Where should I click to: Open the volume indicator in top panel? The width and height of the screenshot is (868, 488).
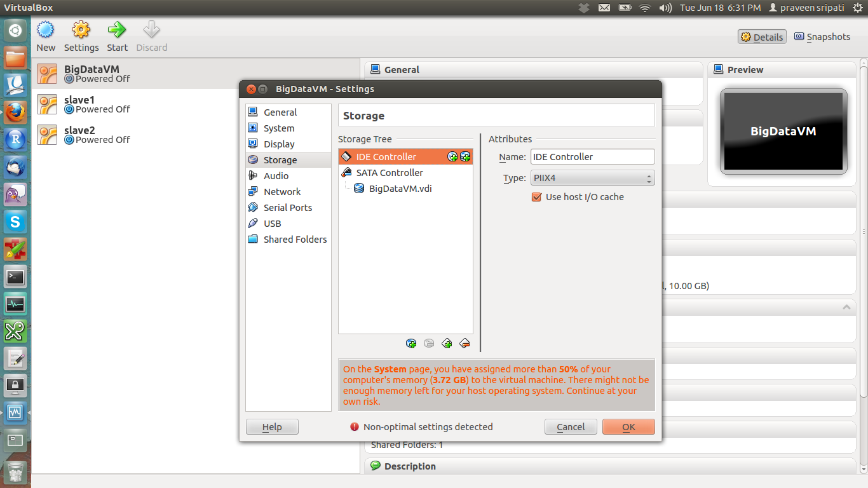coord(665,8)
